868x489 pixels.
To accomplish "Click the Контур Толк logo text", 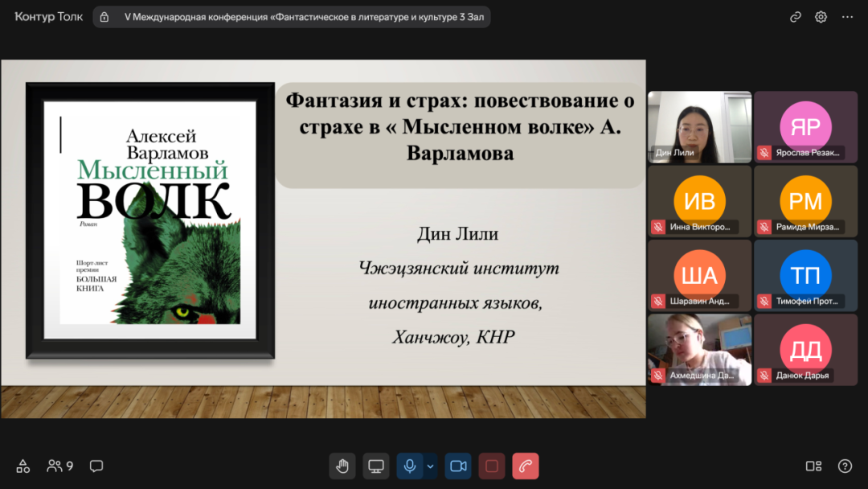I will coord(49,17).
